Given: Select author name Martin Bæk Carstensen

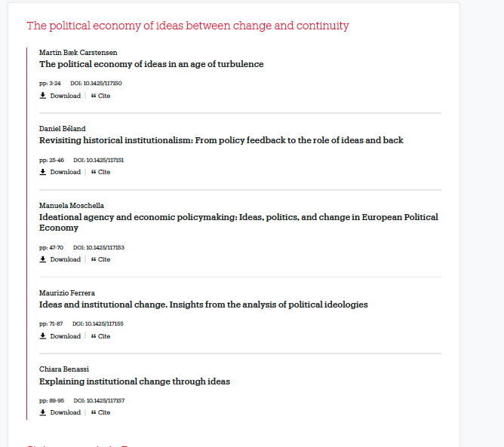Looking at the screenshot, I should click(78, 53).
